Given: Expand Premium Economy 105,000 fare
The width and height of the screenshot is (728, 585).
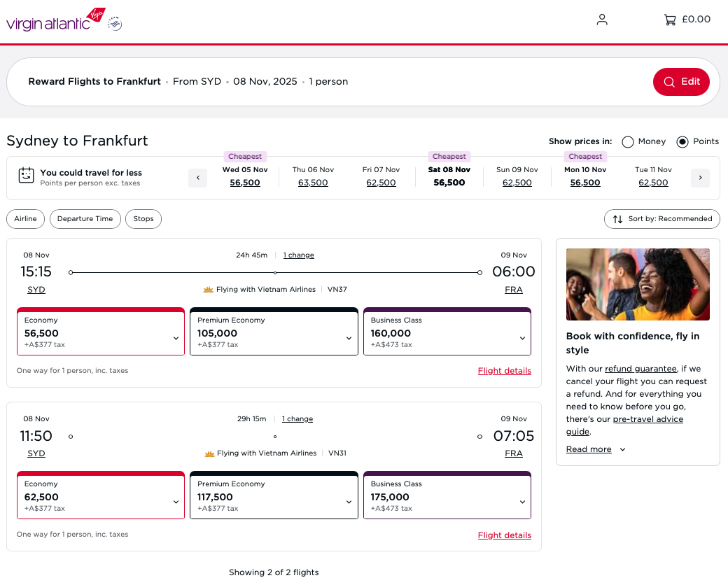Looking at the screenshot, I should pos(274,332).
